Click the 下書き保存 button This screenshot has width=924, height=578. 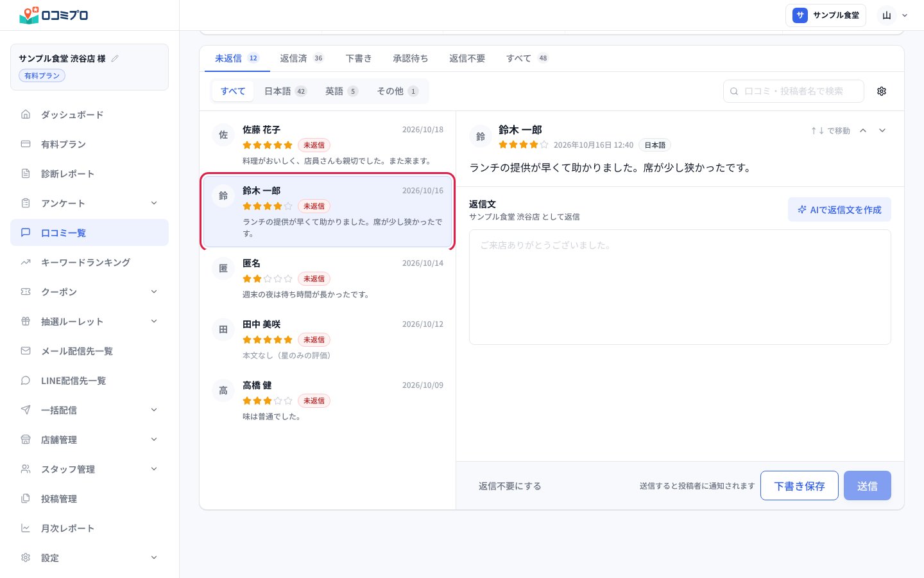800,486
